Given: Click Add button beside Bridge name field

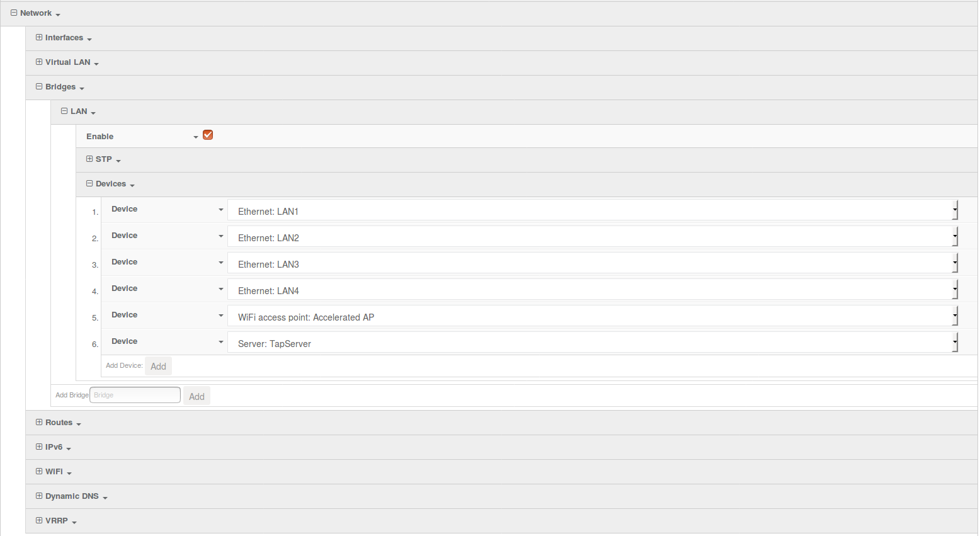Looking at the screenshot, I should [197, 396].
